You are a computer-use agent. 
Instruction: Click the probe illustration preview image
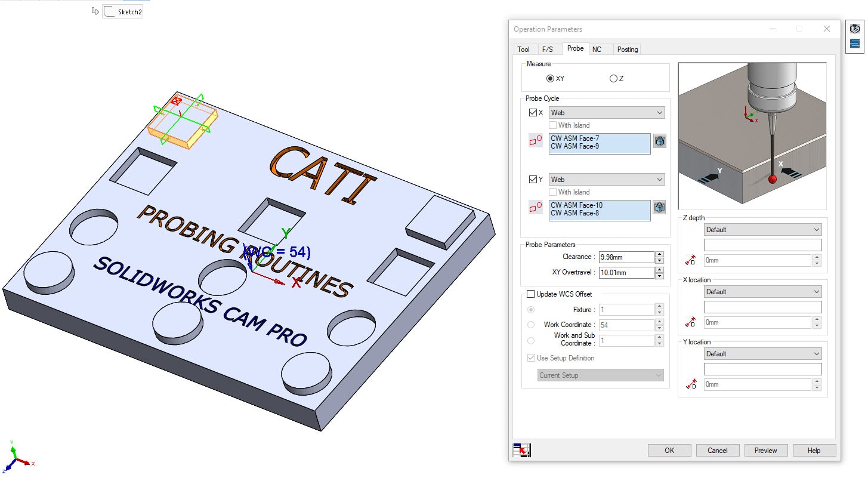752,136
